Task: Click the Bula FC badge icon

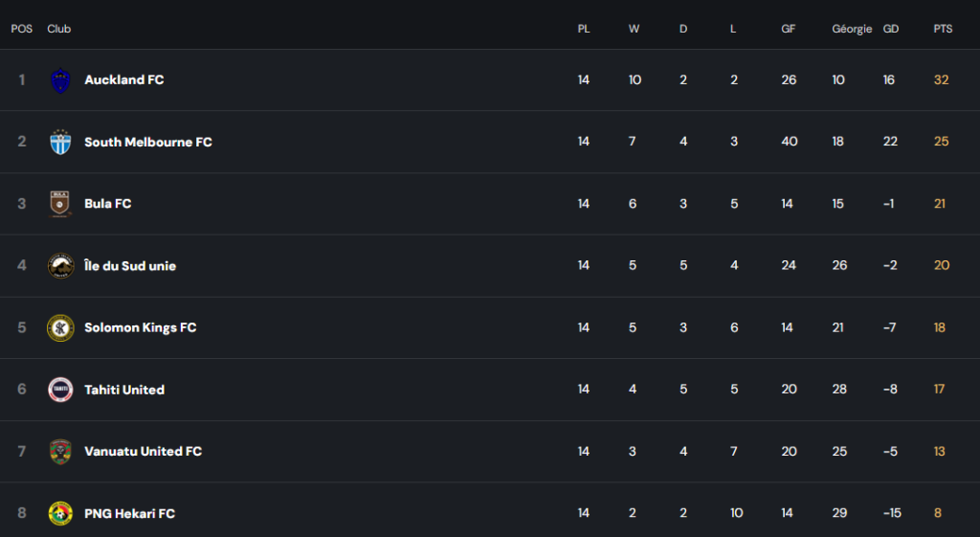Action: click(x=60, y=204)
